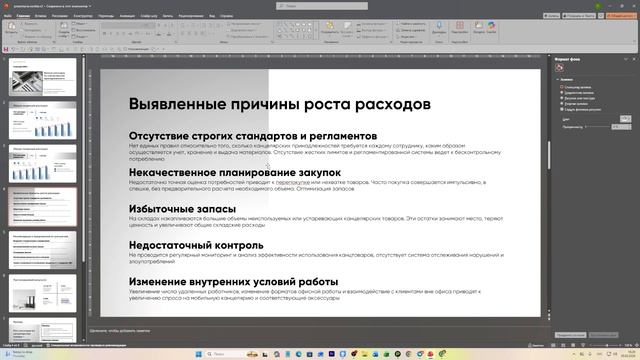This screenshot has width=640, height=360.
Task: Click the Reset Background button in pane
Action: tap(603, 335)
